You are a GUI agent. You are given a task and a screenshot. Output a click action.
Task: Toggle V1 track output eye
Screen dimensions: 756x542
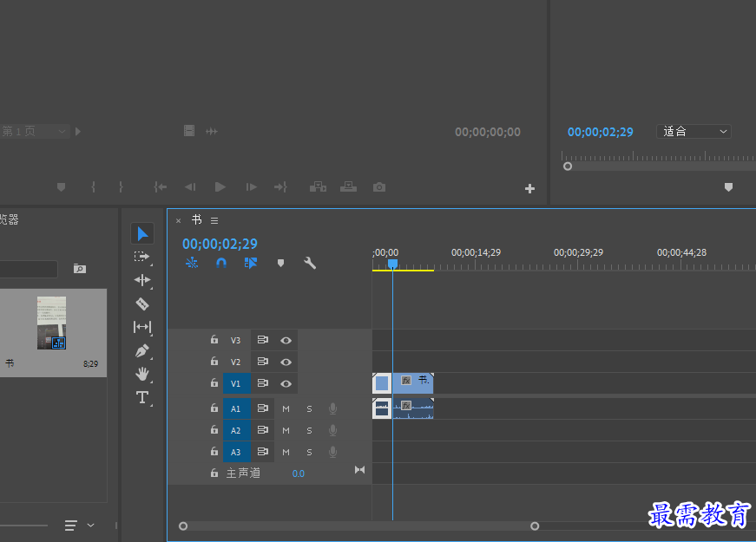point(286,384)
